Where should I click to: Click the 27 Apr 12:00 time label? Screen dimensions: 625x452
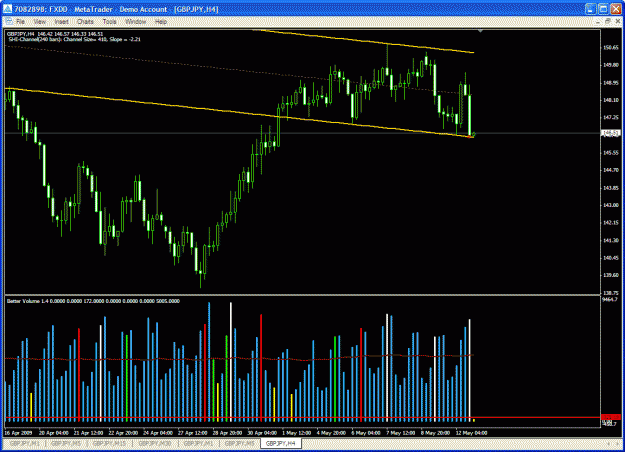click(x=193, y=433)
